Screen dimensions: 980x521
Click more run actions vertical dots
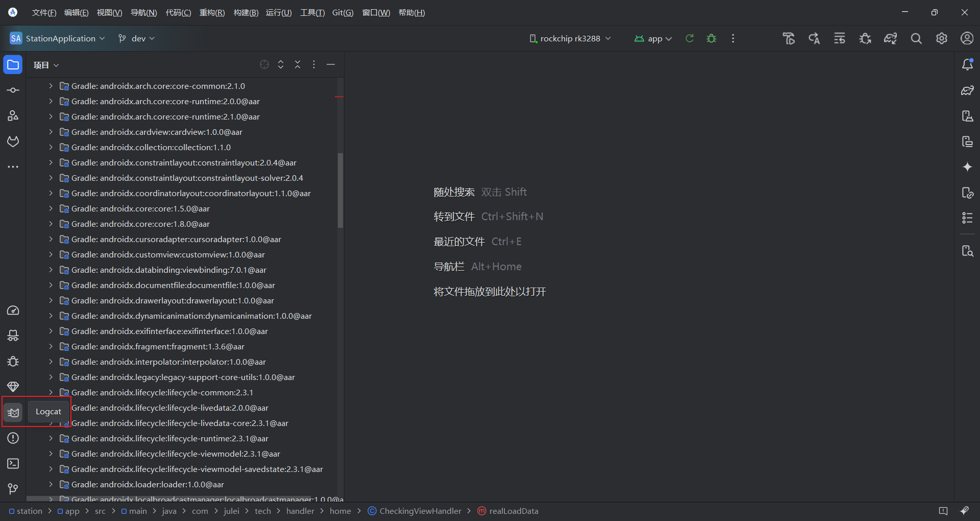point(733,38)
